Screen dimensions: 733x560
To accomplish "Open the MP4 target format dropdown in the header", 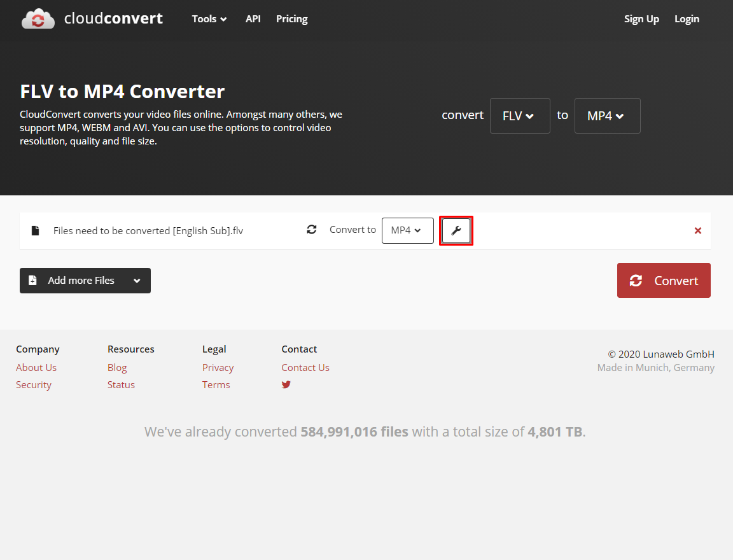I will [x=607, y=116].
